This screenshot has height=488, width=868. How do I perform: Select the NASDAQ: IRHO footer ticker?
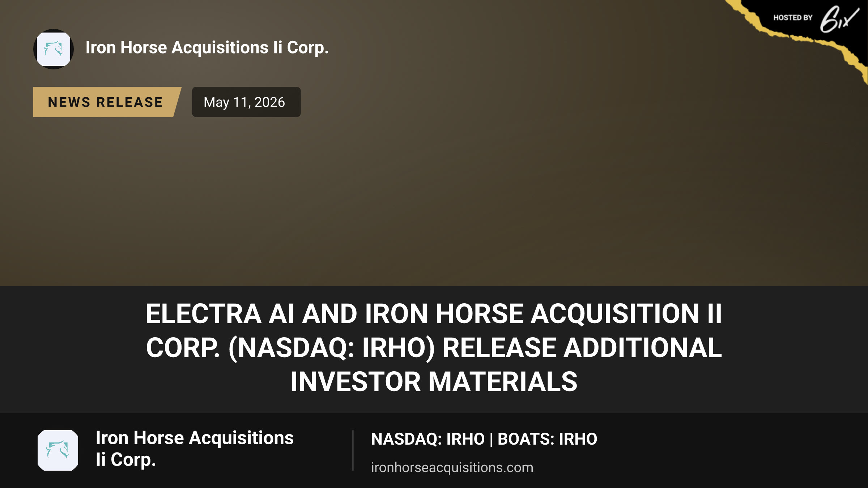point(428,439)
